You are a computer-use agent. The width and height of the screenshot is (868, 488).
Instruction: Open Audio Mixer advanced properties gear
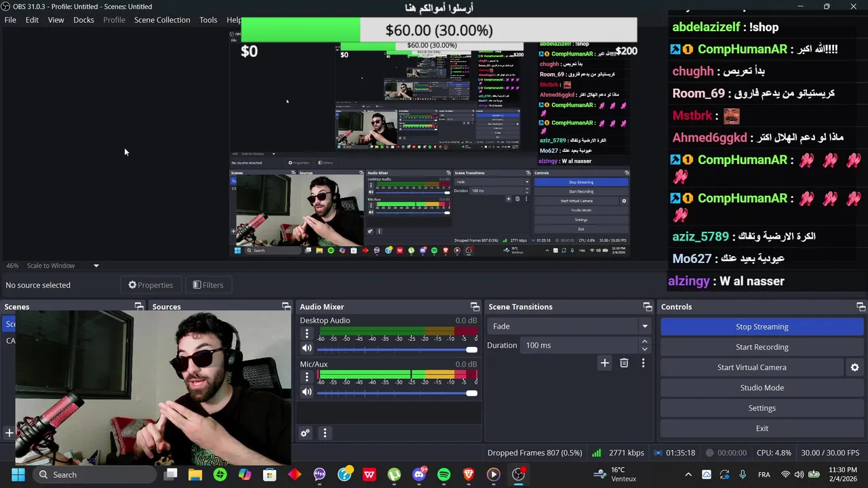pos(305,433)
